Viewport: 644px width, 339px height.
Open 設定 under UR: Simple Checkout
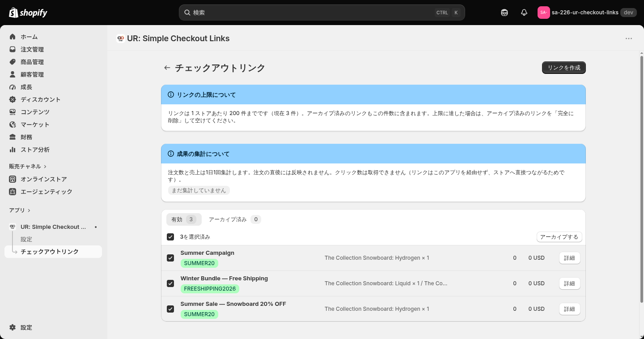[26, 240]
